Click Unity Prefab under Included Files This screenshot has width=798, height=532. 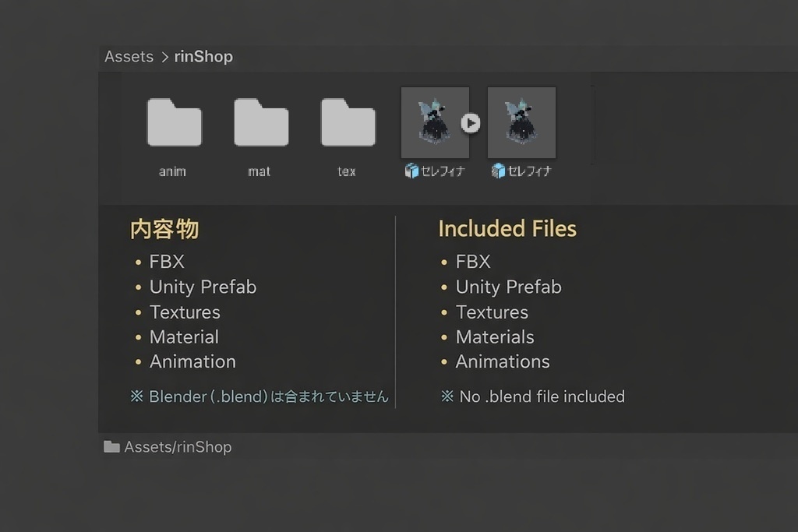pyautogui.click(x=509, y=287)
